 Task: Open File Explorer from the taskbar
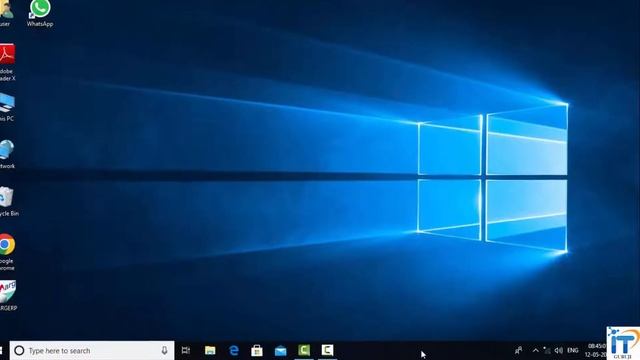[210, 350]
